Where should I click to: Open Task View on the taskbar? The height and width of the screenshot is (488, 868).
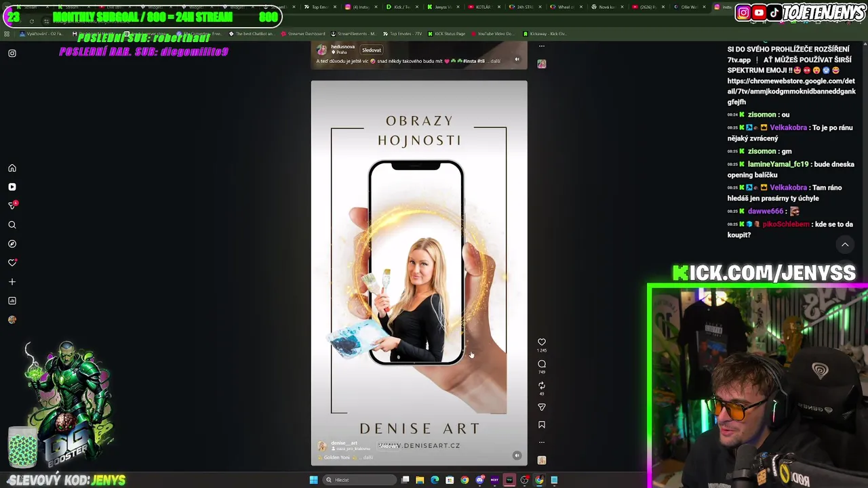[x=406, y=480]
